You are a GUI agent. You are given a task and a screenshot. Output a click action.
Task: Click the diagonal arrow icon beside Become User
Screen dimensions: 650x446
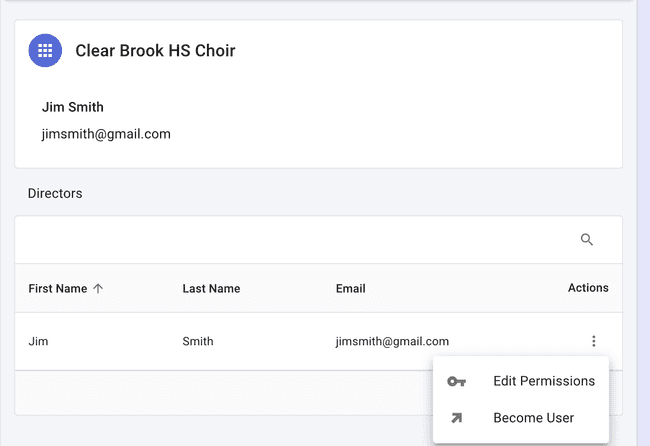point(456,418)
